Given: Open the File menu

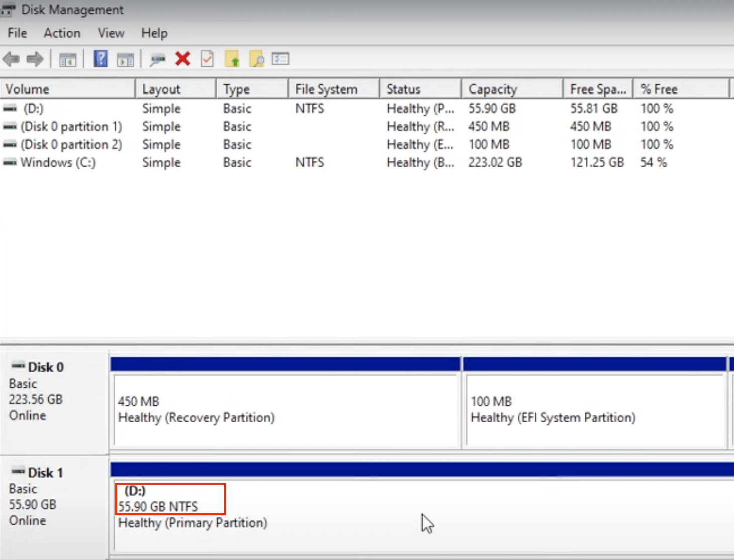Looking at the screenshot, I should (x=17, y=33).
